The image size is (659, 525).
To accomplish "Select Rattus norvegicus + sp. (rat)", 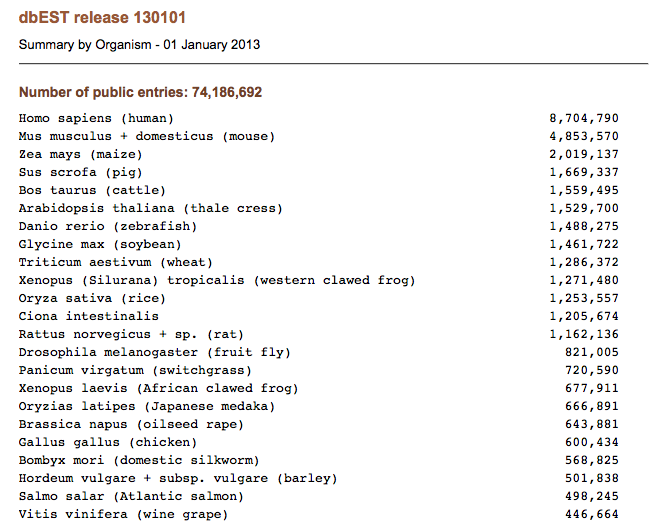I will [x=131, y=335].
